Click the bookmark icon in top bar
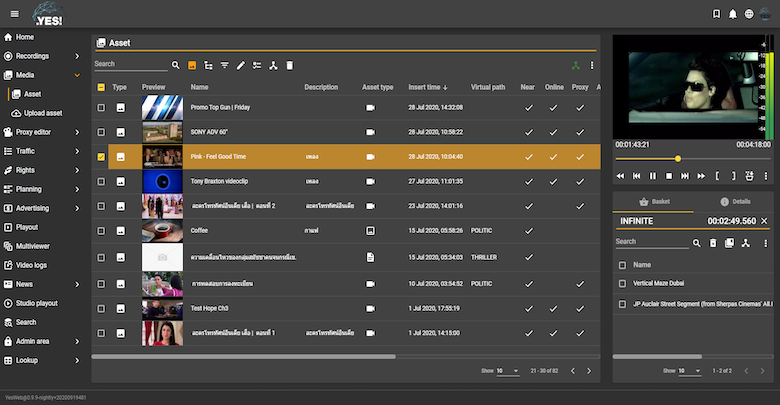This screenshot has height=405, width=780. point(716,14)
